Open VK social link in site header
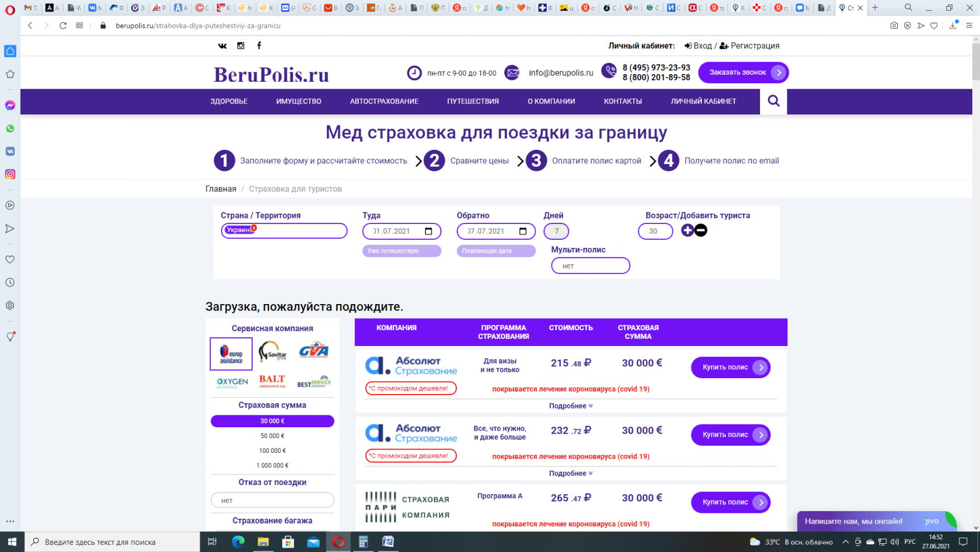 pyautogui.click(x=222, y=46)
